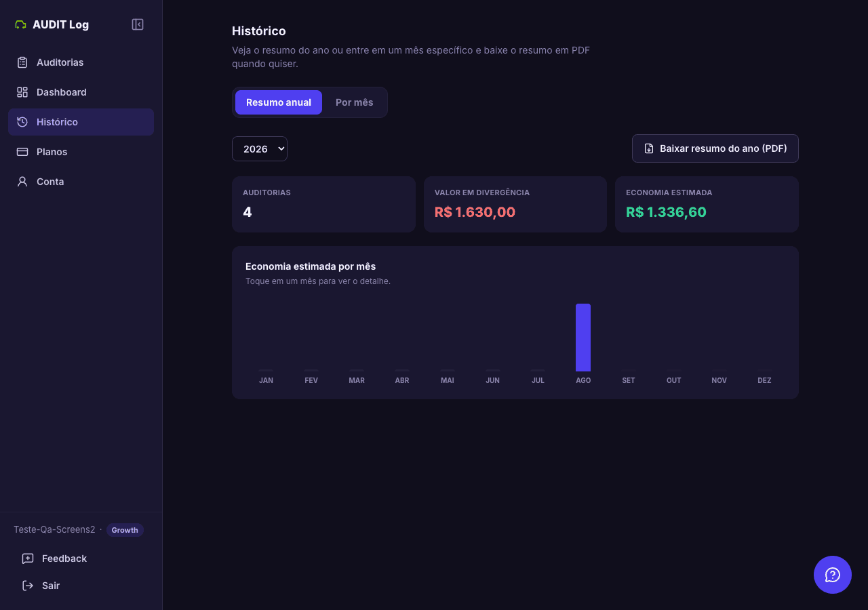Image resolution: width=868 pixels, height=610 pixels.
Task: Sign out with Sair
Action: coord(81,586)
